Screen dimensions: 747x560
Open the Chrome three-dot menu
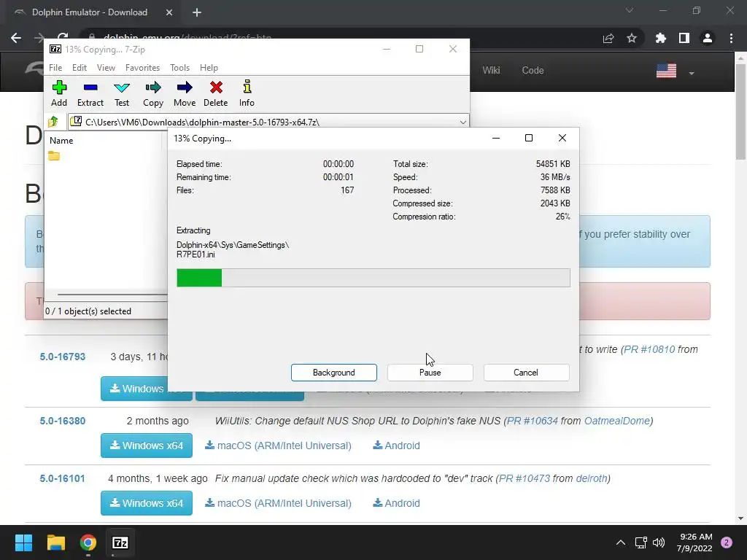click(731, 38)
